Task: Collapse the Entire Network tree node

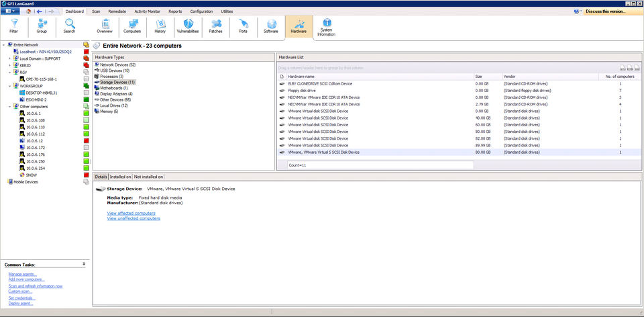Action: click(4, 45)
